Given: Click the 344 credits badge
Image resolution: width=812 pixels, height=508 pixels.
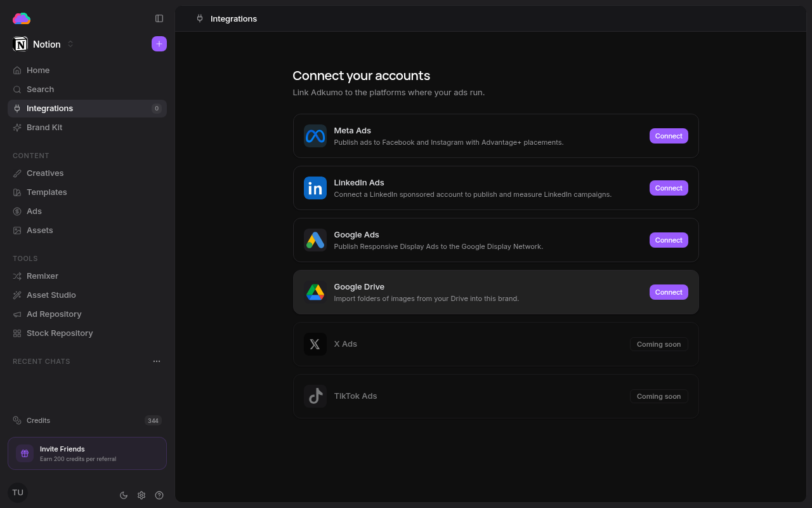Looking at the screenshot, I should (x=153, y=420).
